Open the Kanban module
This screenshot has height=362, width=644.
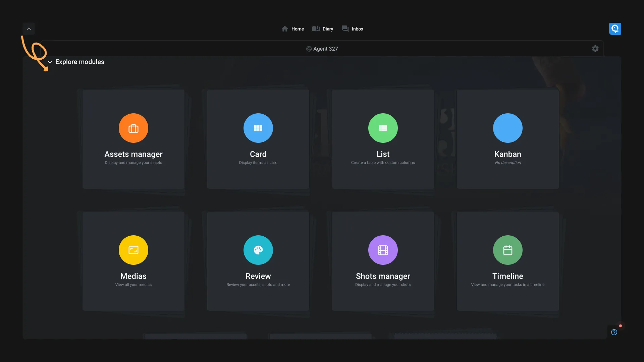click(x=508, y=139)
